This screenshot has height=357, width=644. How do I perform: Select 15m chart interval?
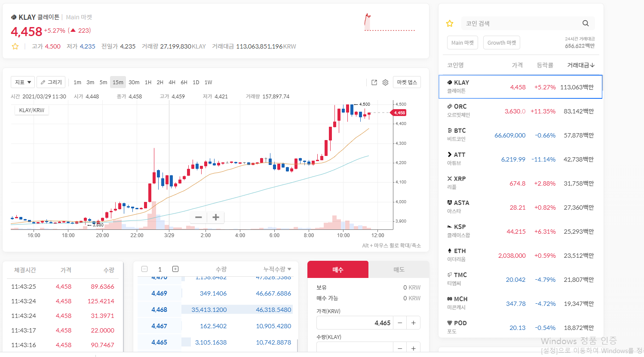118,82
